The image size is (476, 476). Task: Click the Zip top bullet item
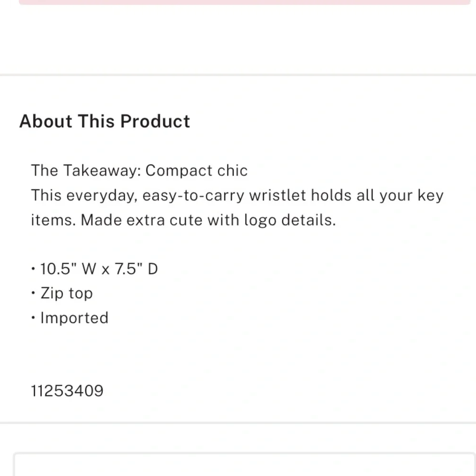pyautogui.click(x=66, y=293)
